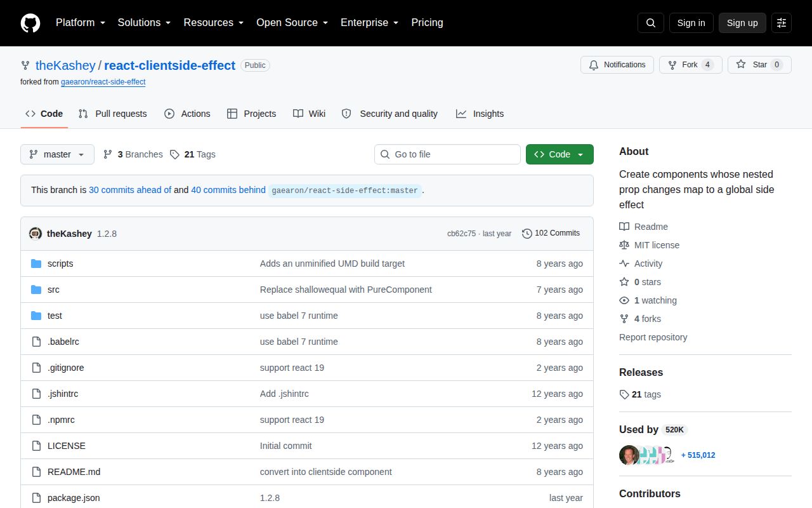This screenshot has height=508, width=812.
Task: Click the tag icon beside 21 Tags
Action: click(x=174, y=154)
